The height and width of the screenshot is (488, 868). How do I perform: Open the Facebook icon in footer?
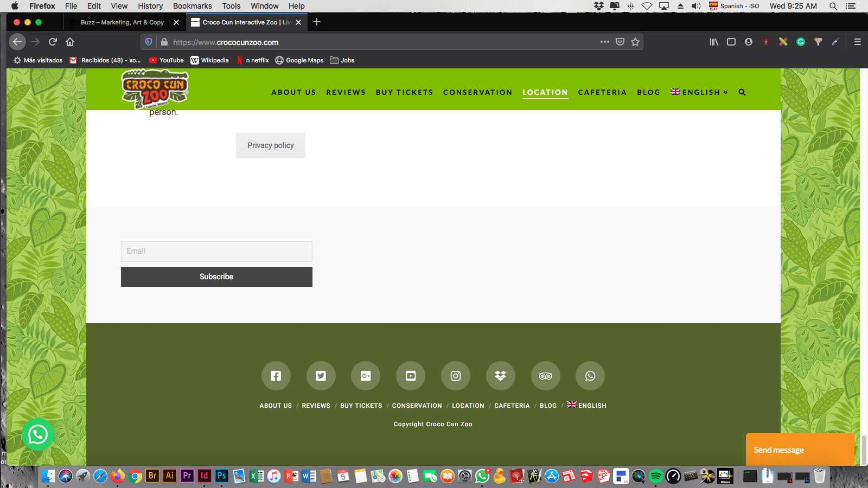click(x=276, y=376)
